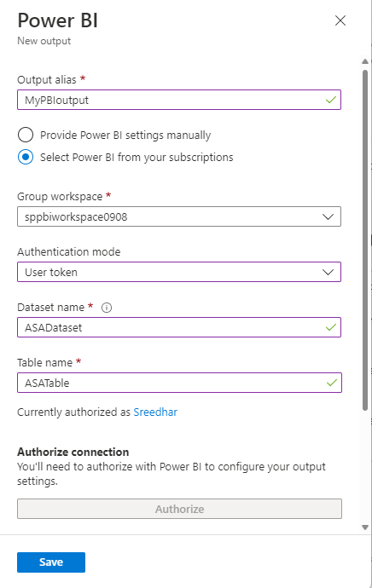Click the Output alias text field
Viewport: 372px width, 588px height.
coord(179,100)
